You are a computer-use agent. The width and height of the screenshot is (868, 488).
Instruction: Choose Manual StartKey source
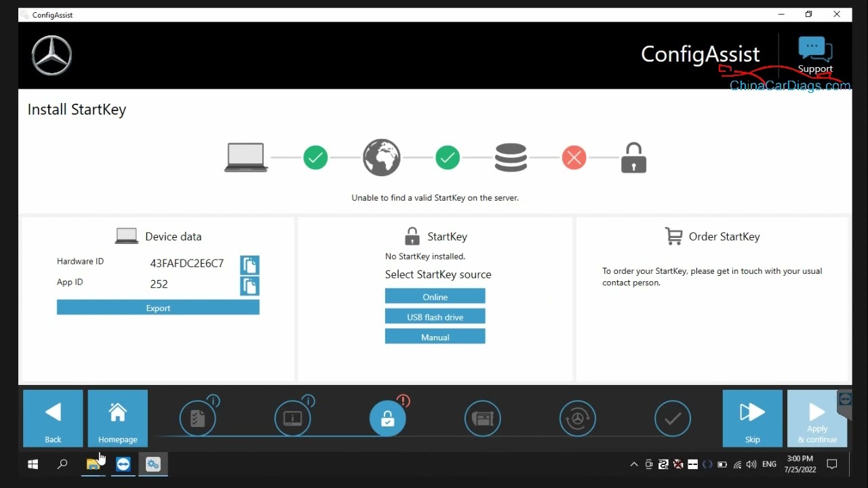coord(435,337)
